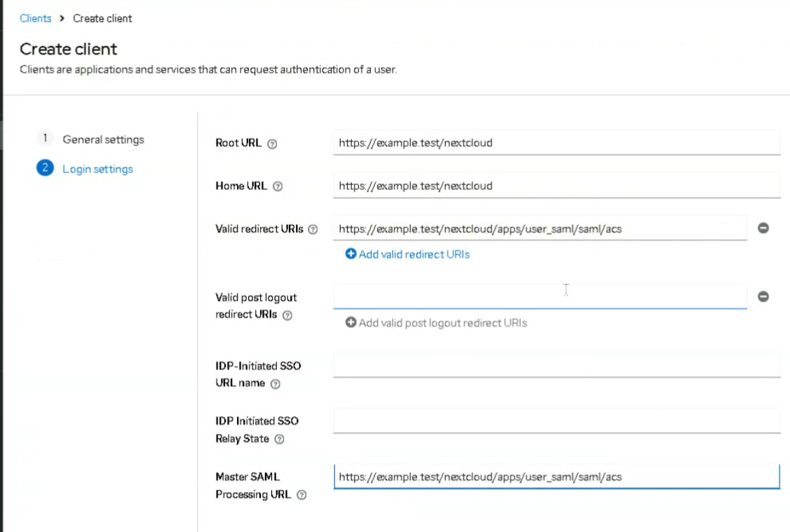Click Add valid redirect URIs
The width and height of the screenshot is (790, 532).
(407, 254)
